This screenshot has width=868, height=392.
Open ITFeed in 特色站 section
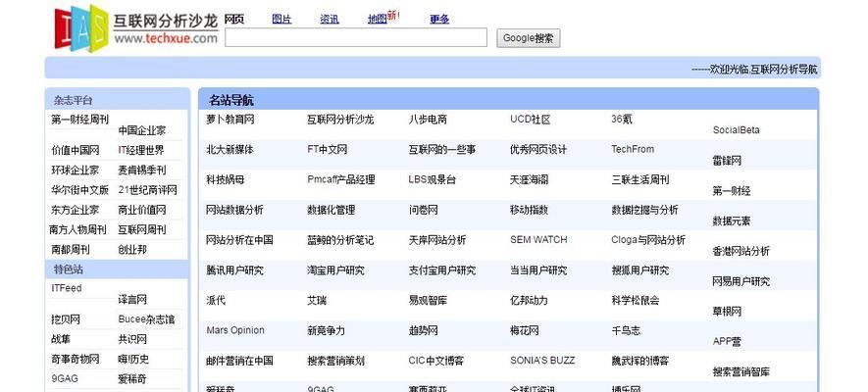click(67, 288)
